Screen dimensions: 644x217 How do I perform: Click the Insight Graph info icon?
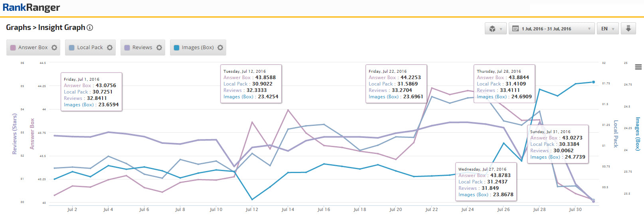point(90,28)
